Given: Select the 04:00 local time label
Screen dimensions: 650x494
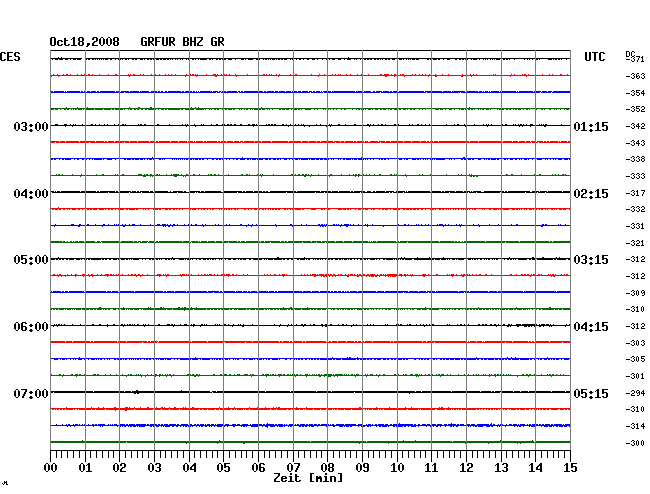Looking at the screenshot, I should click(31, 194).
